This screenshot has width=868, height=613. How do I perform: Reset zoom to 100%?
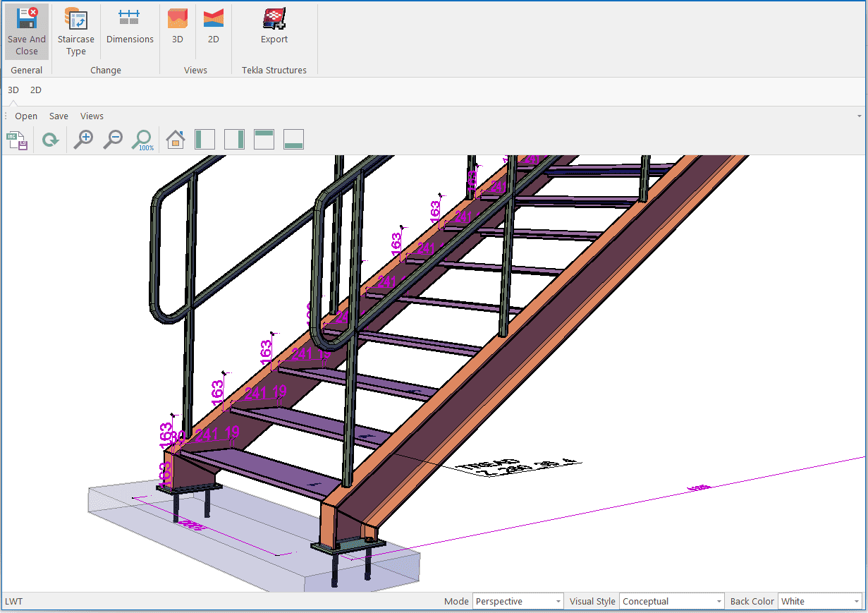(142, 140)
